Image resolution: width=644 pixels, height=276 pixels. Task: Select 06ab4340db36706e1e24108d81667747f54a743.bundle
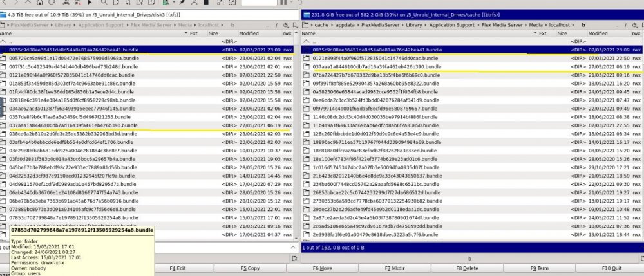147,192
